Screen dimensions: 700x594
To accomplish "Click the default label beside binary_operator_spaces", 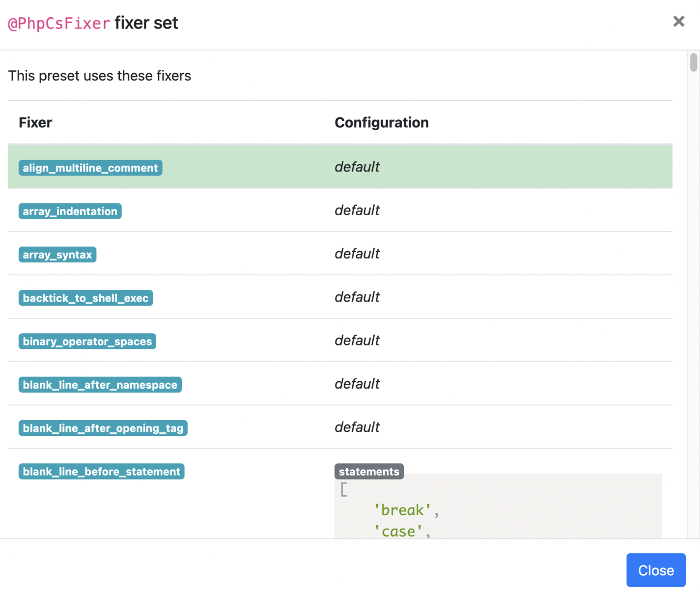I will click(357, 340).
